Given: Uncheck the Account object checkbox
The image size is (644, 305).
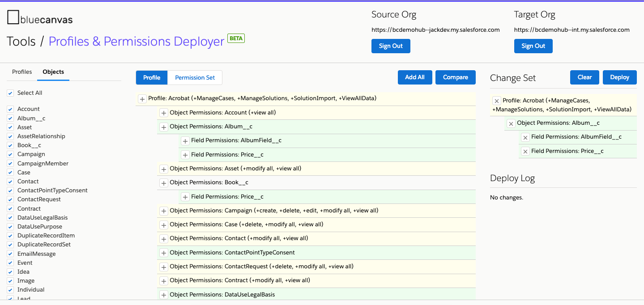Looking at the screenshot, I should coord(10,109).
